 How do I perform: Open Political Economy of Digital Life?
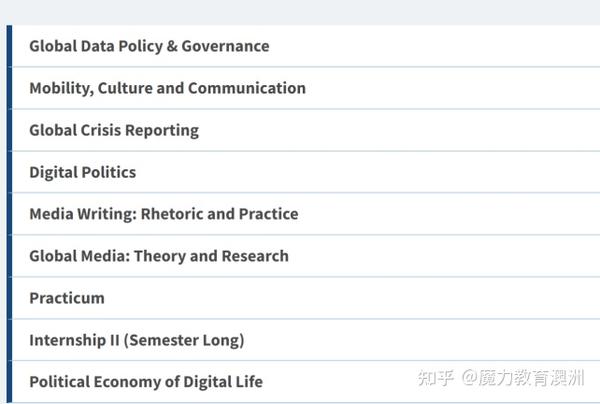[146, 382]
